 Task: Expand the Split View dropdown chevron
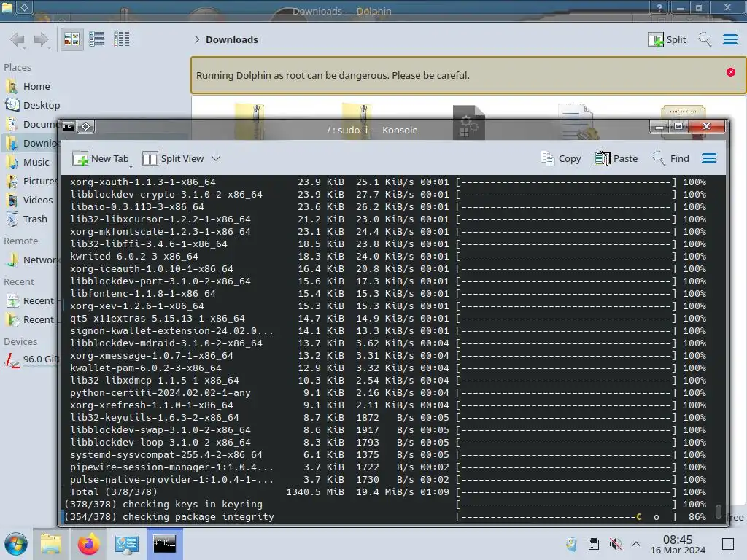(x=216, y=158)
